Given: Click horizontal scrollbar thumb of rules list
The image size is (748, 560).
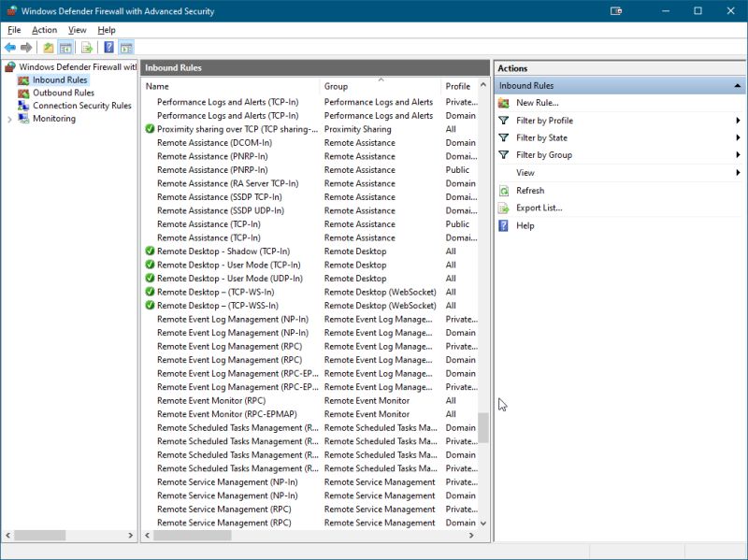Looking at the screenshot, I should (x=193, y=535).
